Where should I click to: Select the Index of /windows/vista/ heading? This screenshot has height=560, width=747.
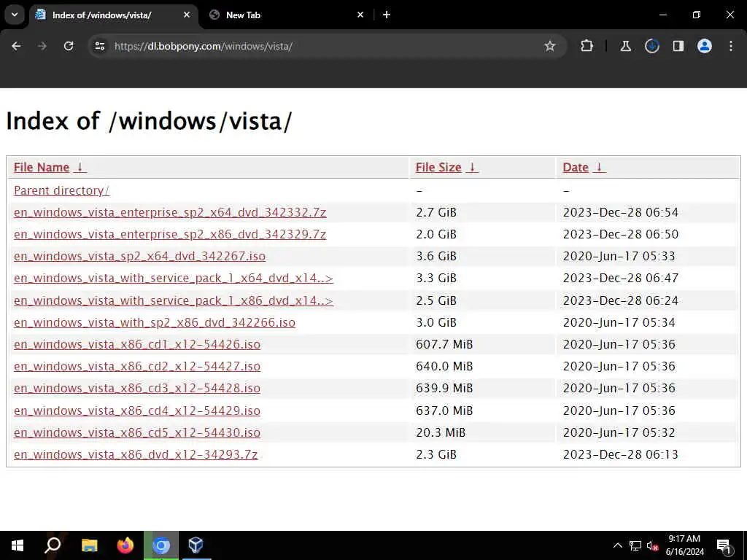click(149, 120)
